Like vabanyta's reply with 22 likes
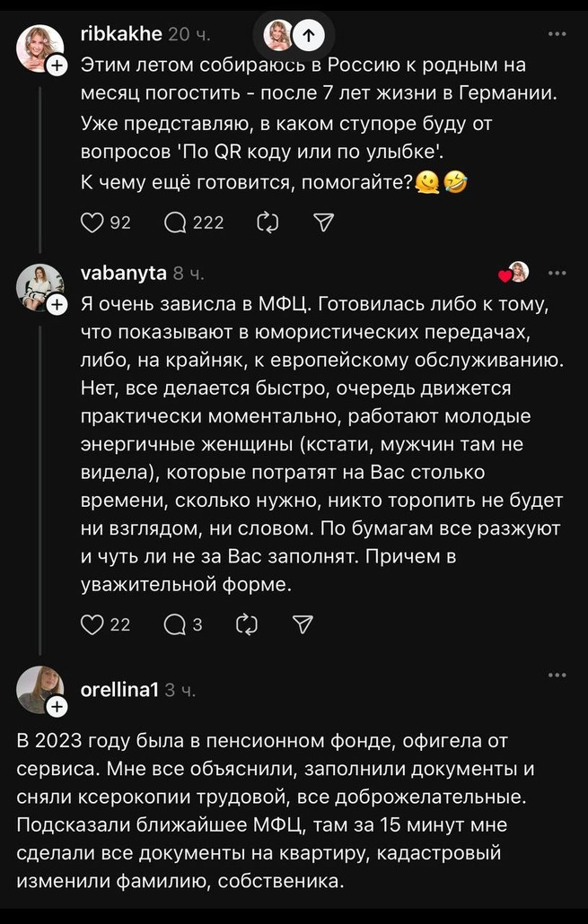This screenshot has height=924, width=588. click(92, 624)
